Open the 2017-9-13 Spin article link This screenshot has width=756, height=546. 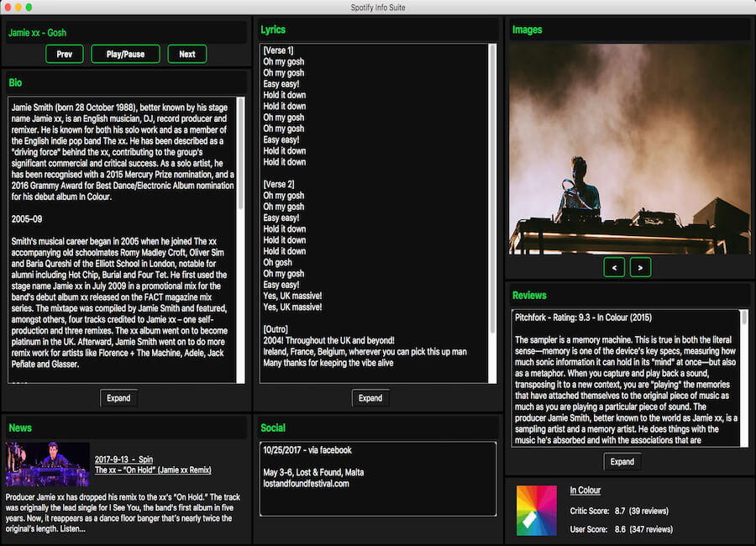pos(123,459)
